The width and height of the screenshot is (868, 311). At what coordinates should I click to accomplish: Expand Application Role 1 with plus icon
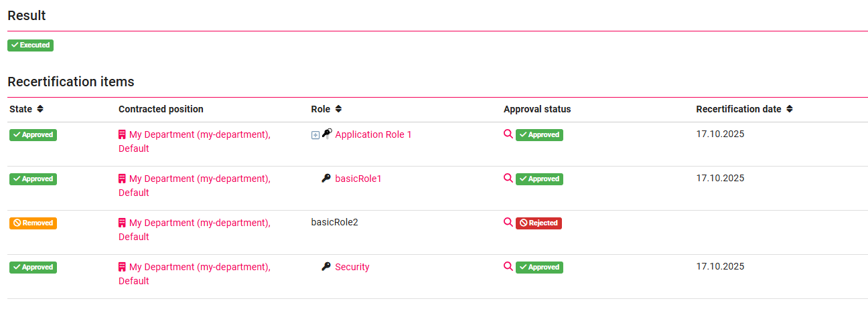click(315, 135)
